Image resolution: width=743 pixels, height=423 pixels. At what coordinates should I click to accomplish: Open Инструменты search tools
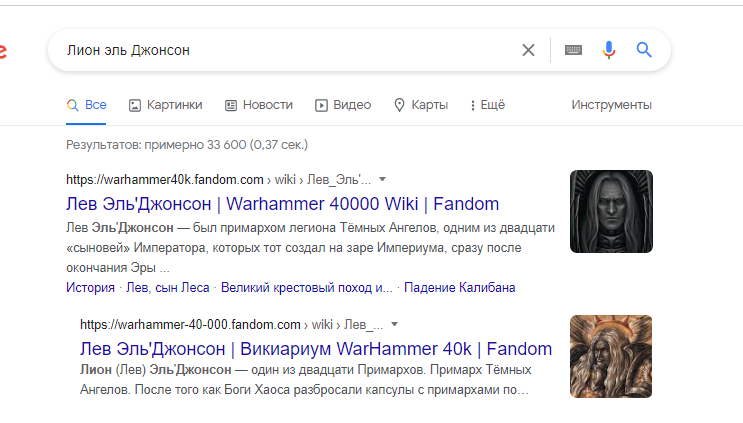(x=611, y=105)
